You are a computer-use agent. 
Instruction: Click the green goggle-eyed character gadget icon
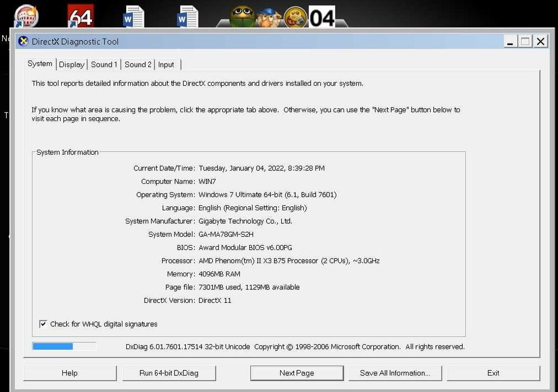(242, 17)
